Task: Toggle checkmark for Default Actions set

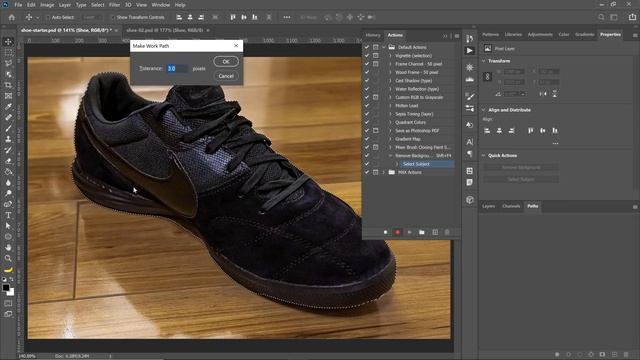Action: pos(367,47)
